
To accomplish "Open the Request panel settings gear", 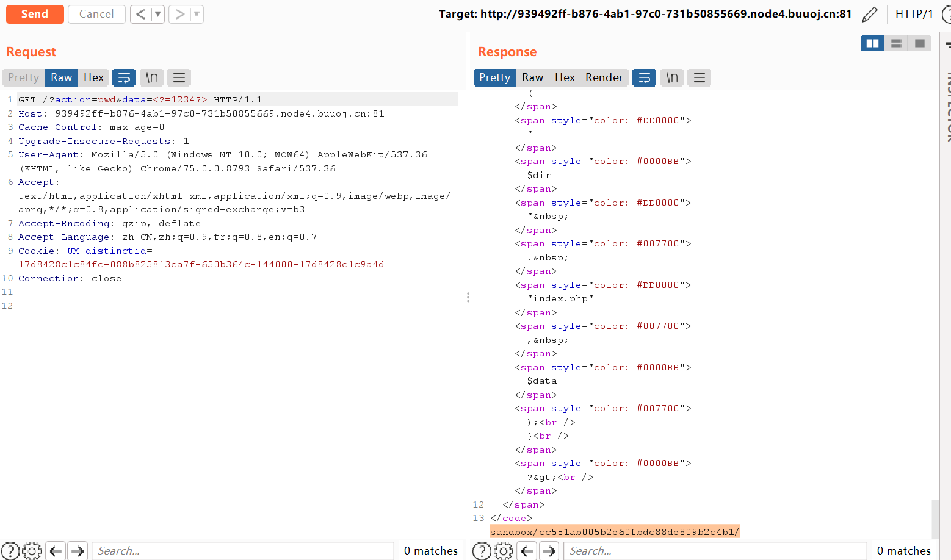I will [x=31, y=551].
